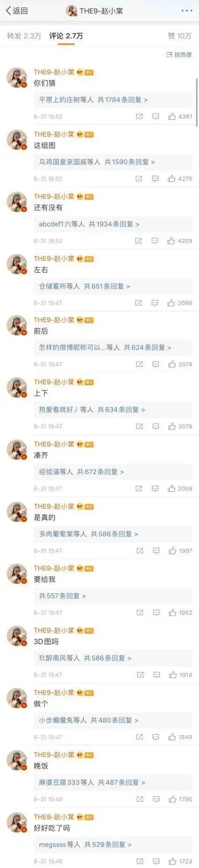Expand the 共557条回复 replies under 要给我
The height and width of the screenshot is (868, 199).
tap(62, 596)
